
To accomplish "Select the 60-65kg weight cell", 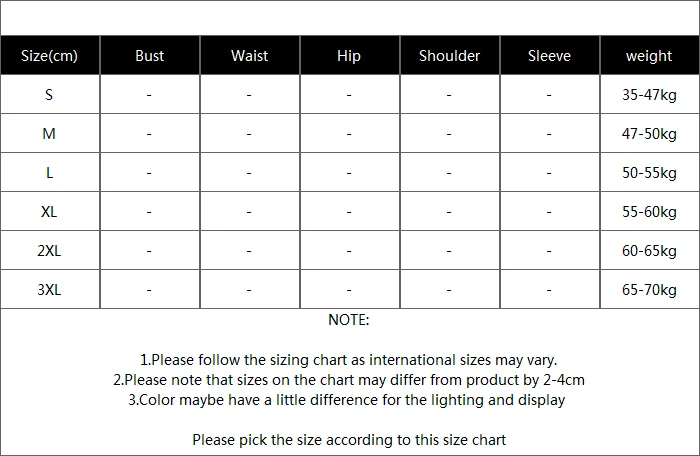I will coord(650,251).
